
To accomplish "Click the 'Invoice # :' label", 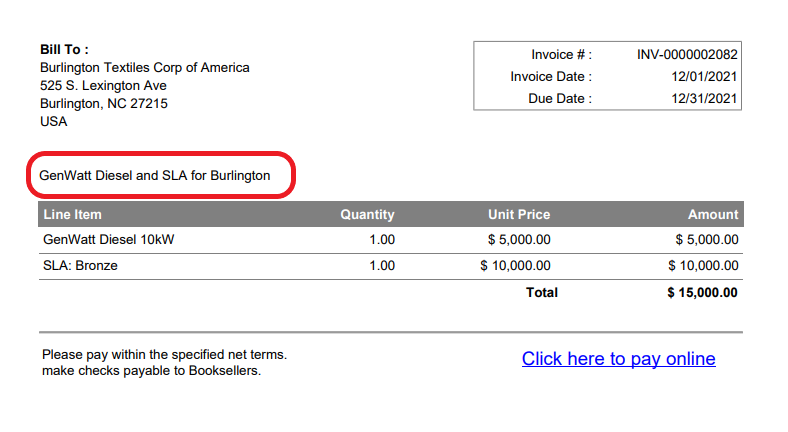I will (561, 54).
